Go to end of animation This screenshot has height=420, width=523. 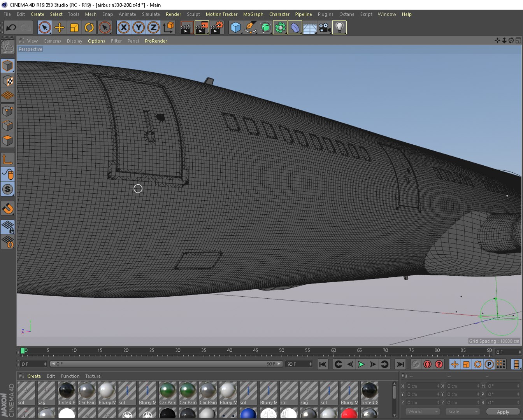tap(400, 364)
